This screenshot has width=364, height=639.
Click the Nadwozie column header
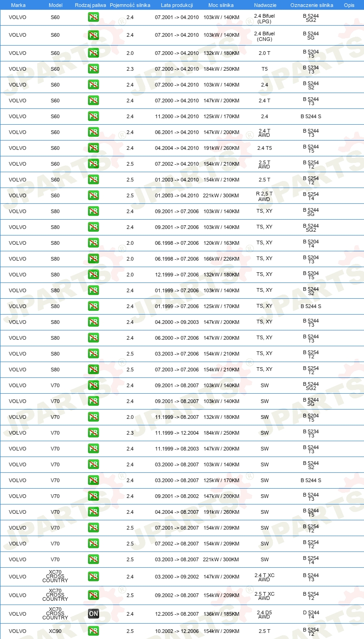[x=265, y=5]
